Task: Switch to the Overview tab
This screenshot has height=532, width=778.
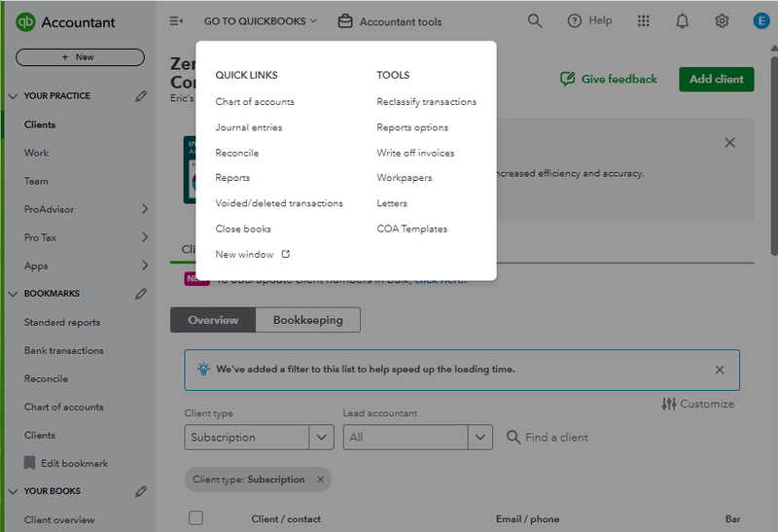Action: (x=213, y=320)
